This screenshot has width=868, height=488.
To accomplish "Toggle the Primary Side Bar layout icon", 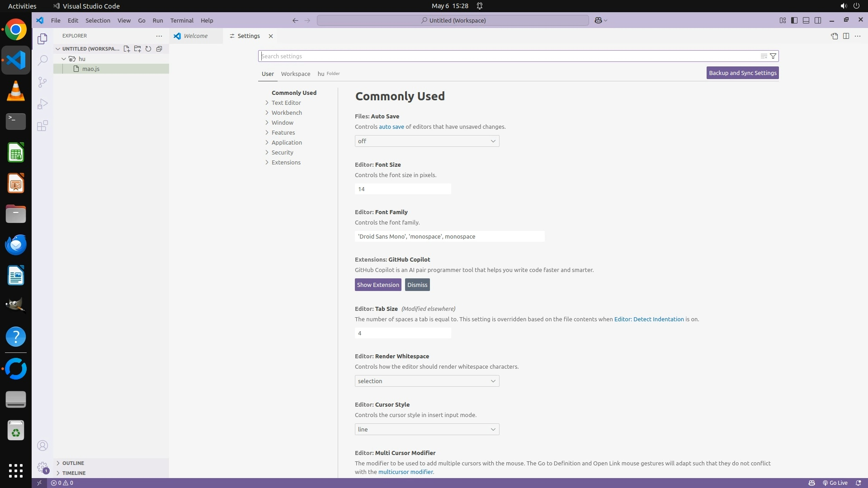I will 794,20.
